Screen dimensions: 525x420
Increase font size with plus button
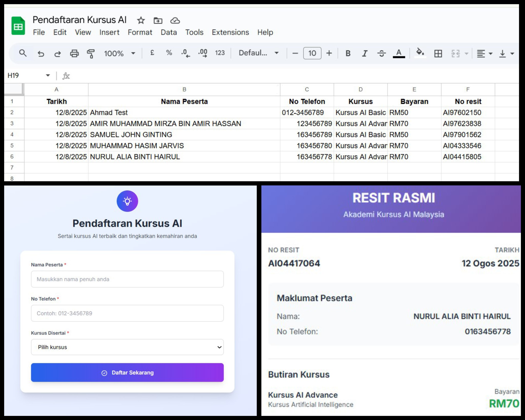pos(329,53)
